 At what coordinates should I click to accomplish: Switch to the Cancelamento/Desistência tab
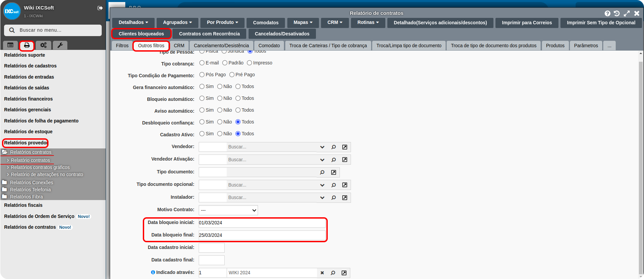pyautogui.click(x=221, y=46)
